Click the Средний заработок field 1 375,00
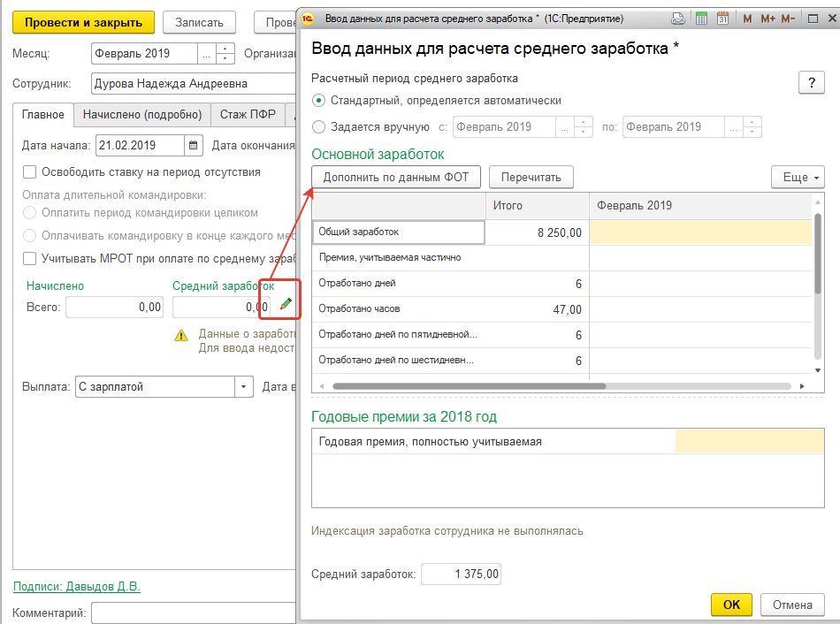Image resolution: width=840 pixels, height=624 pixels. click(462, 575)
